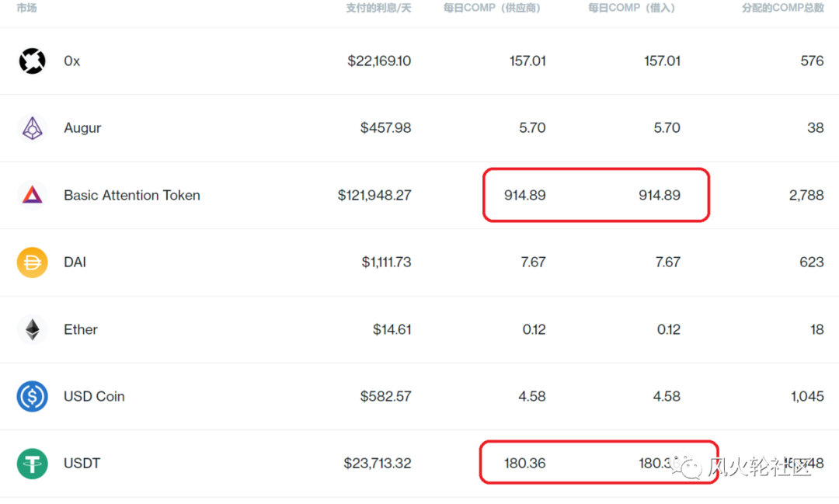Select the blue USD Coin logo

[32, 396]
